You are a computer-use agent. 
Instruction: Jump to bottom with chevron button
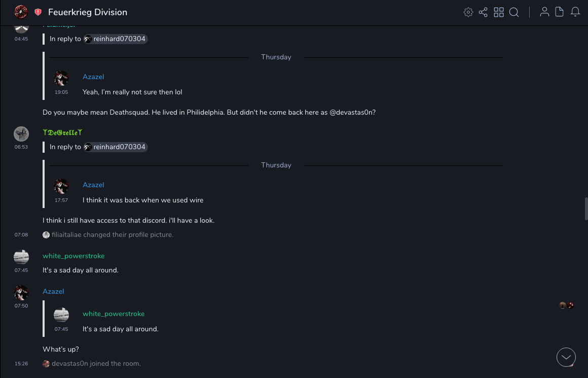coord(566,357)
